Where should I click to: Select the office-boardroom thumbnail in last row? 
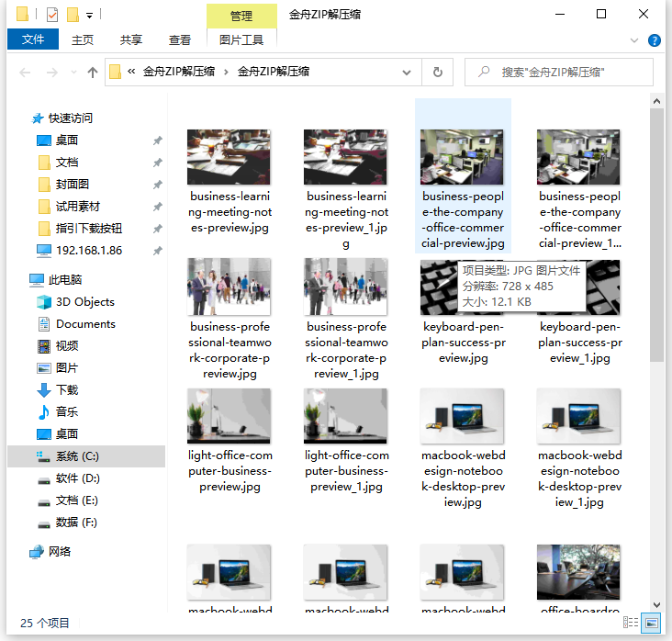tap(578, 572)
